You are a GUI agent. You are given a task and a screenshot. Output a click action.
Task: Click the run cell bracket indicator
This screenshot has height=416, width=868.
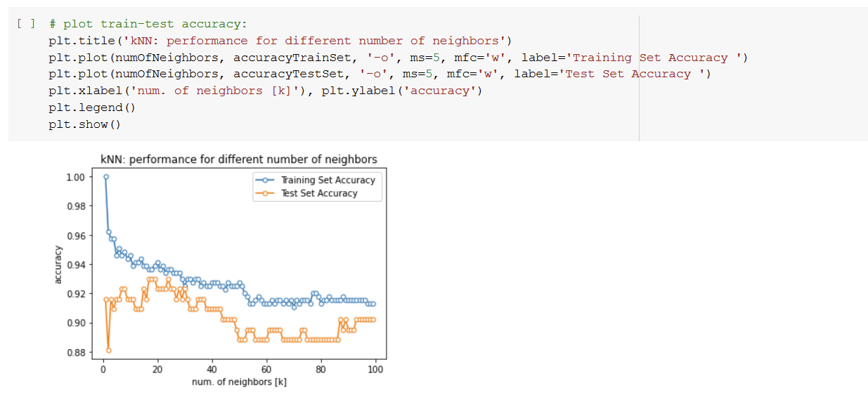pyautogui.click(x=25, y=24)
